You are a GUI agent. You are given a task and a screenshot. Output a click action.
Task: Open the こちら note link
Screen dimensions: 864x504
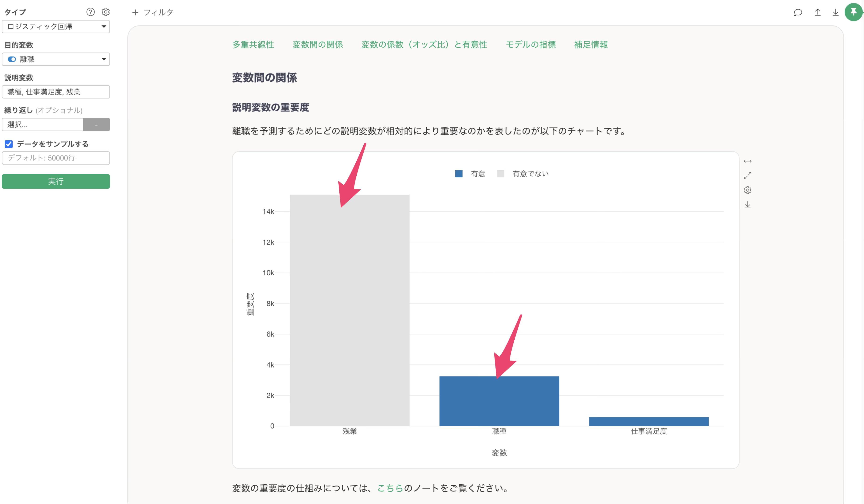pos(390,488)
